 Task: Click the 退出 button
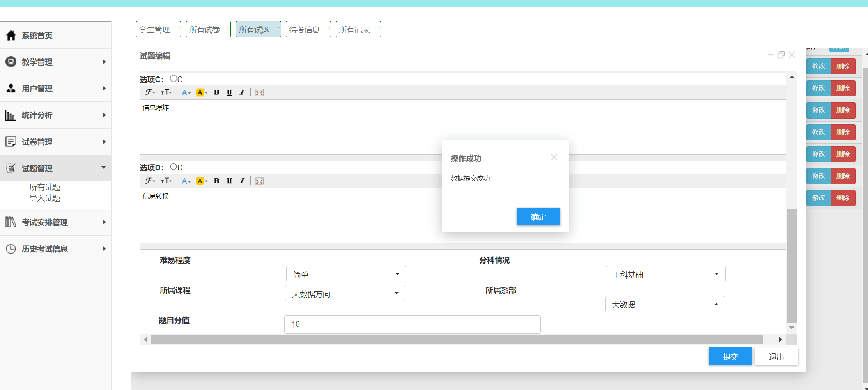pos(776,356)
